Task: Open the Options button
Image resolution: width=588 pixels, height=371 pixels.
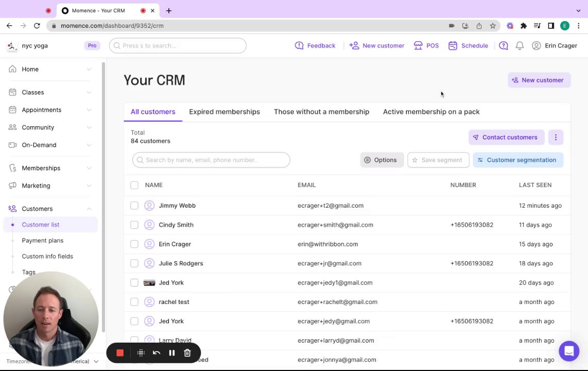Action: [382, 160]
